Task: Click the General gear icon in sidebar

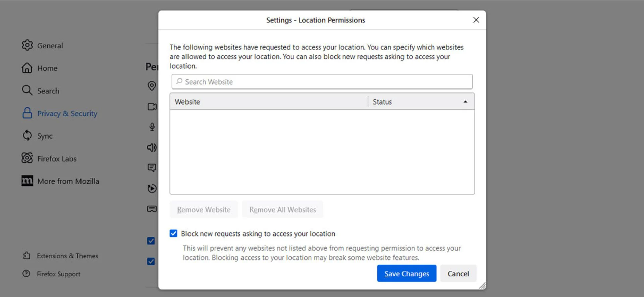Action: tap(27, 45)
